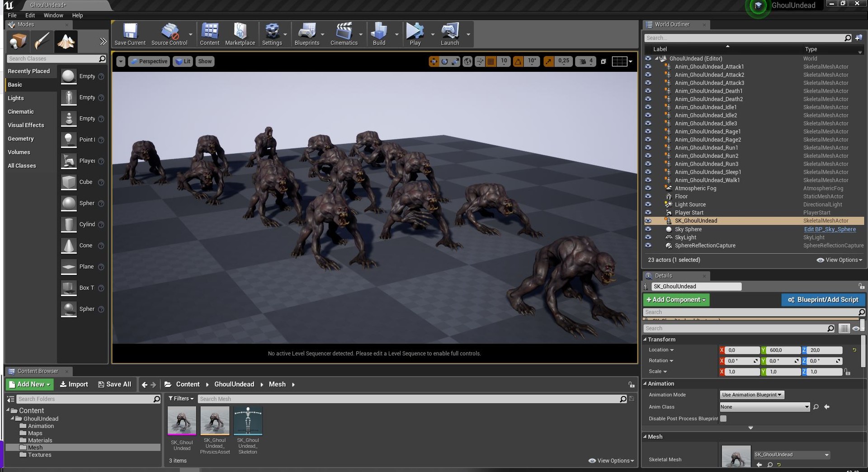
Task: Hide the SK_GhoulUndead actor eye icon
Action: (648, 221)
